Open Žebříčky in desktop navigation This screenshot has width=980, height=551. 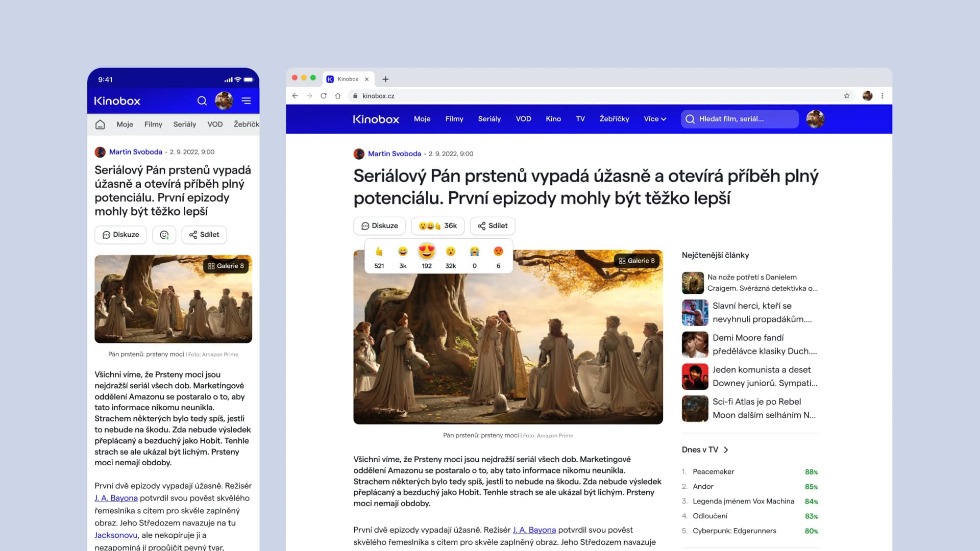click(x=615, y=119)
